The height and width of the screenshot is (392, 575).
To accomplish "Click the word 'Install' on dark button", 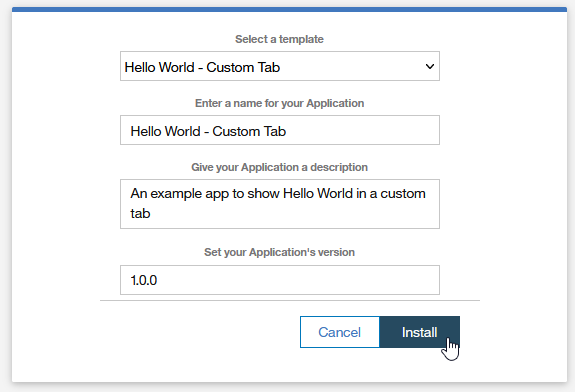I will pos(420,332).
